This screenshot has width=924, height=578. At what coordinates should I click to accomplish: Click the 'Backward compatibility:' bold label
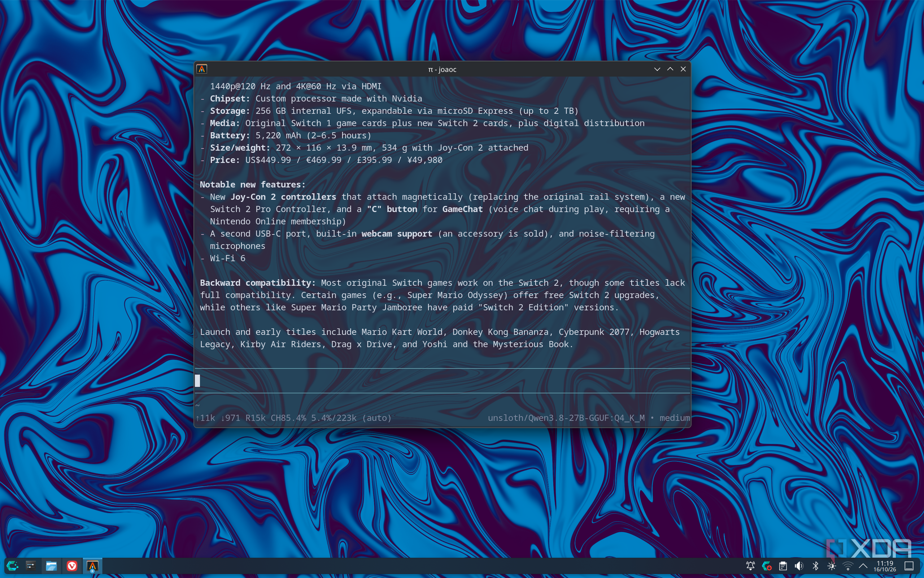pyautogui.click(x=258, y=283)
